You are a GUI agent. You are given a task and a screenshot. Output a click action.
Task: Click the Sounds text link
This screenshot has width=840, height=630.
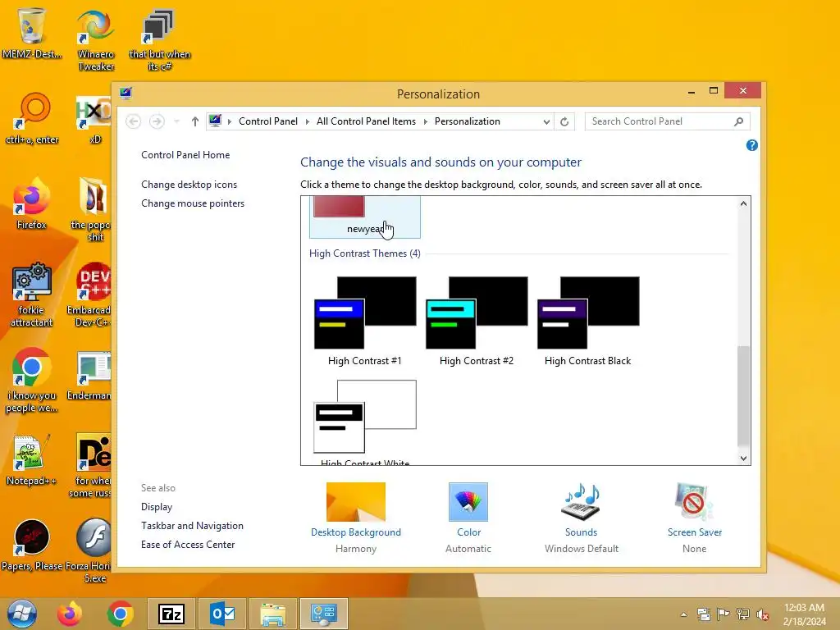pos(582,532)
